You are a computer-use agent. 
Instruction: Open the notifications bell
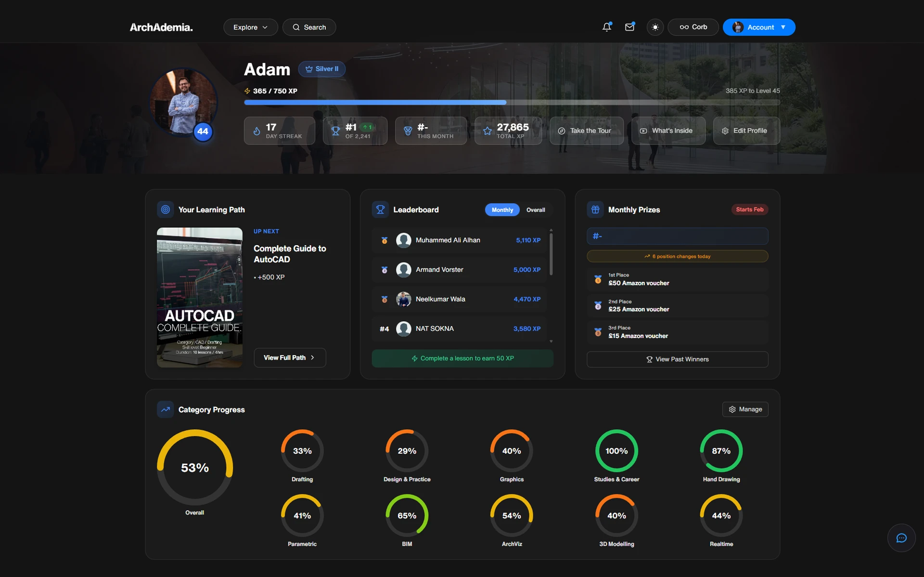pyautogui.click(x=606, y=27)
